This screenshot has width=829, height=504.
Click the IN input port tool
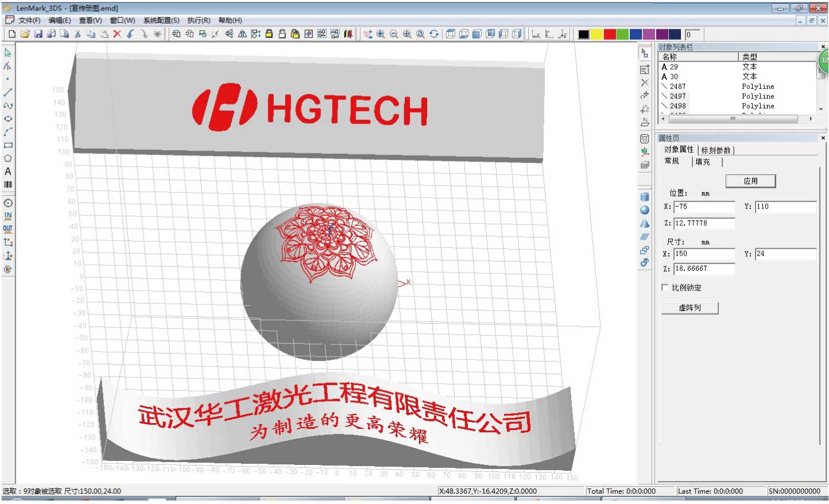pos(8,216)
